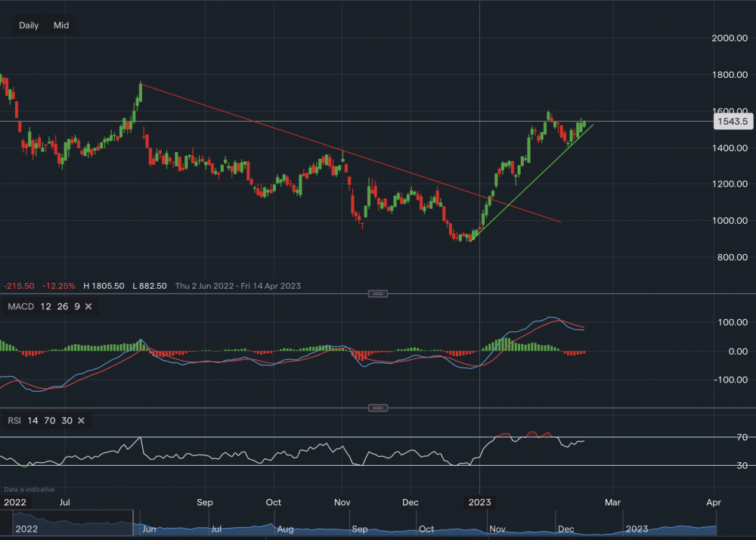The width and height of the screenshot is (756, 540).
Task: Click the 2023 year marker on time axis
Action: click(479, 502)
